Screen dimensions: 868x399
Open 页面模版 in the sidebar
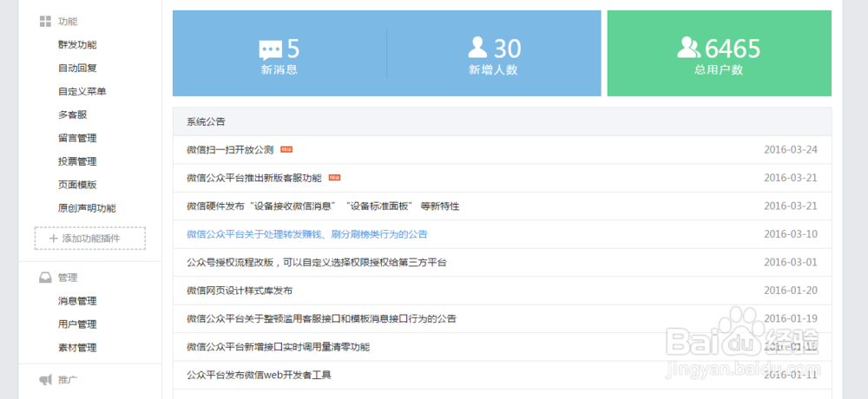tap(77, 185)
